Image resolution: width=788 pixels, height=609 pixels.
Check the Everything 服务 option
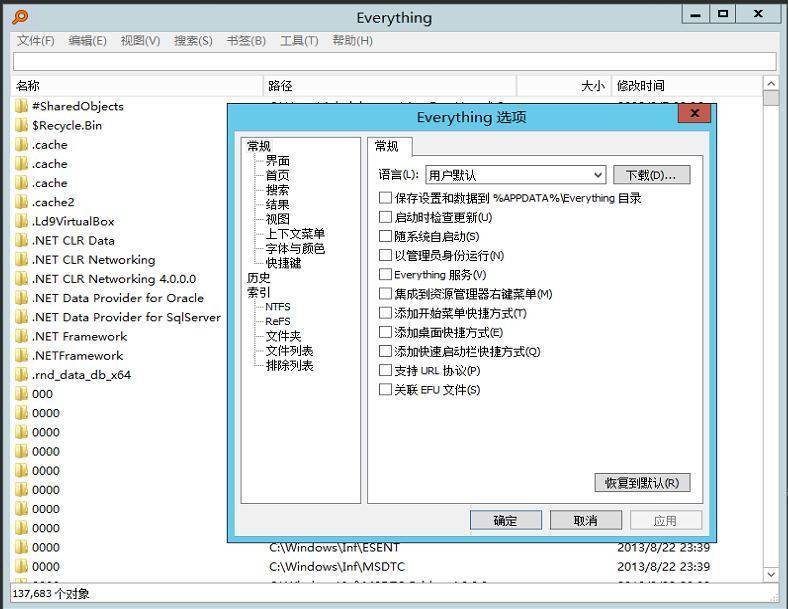pos(386,275)
